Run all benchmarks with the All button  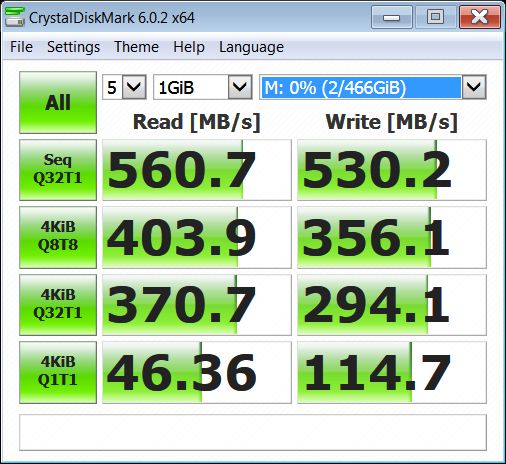(58, 102)
